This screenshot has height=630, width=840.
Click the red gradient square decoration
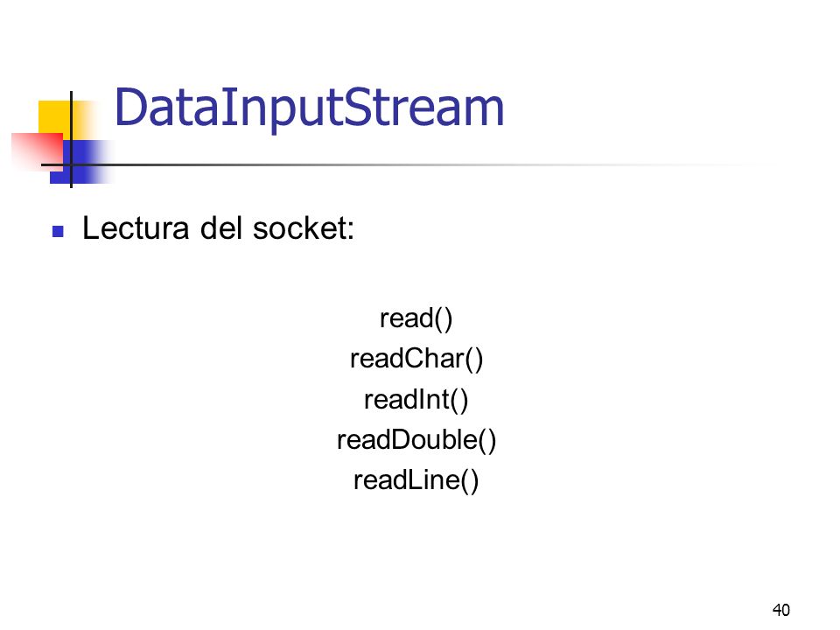[x=38, y=151]
